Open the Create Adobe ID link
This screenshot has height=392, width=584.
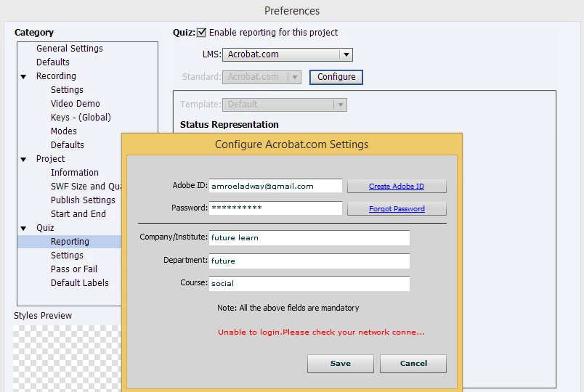click(397, 186)
